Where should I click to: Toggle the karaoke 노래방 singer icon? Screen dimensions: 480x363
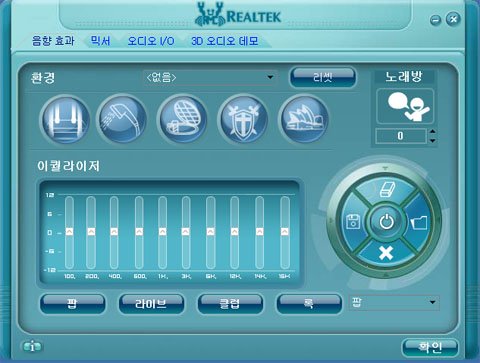point(405,106)
